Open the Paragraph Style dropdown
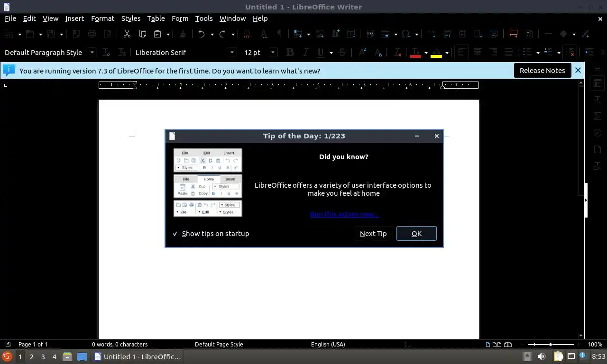The height and width of the screenshot is (364, 607). click(x=92, y=53)
